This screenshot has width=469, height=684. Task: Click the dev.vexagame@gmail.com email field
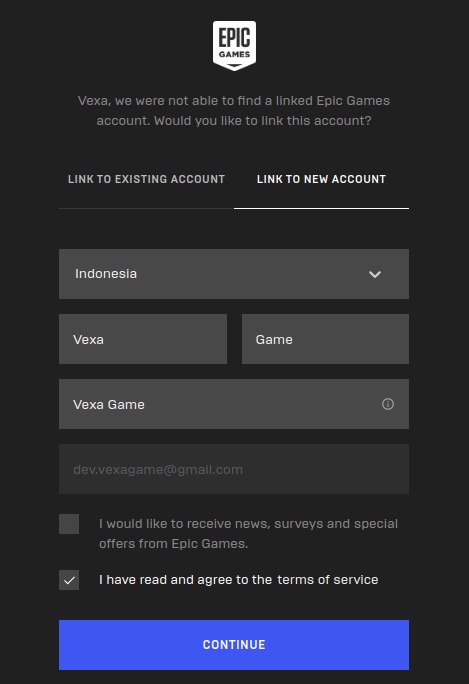(234, 469)
